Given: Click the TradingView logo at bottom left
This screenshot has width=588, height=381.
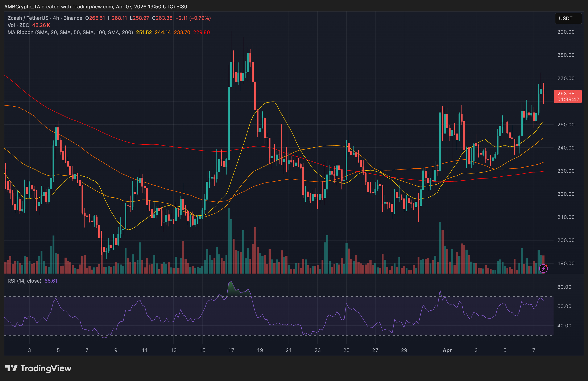Looking at the screenshot, I should (x=38, y=368).
